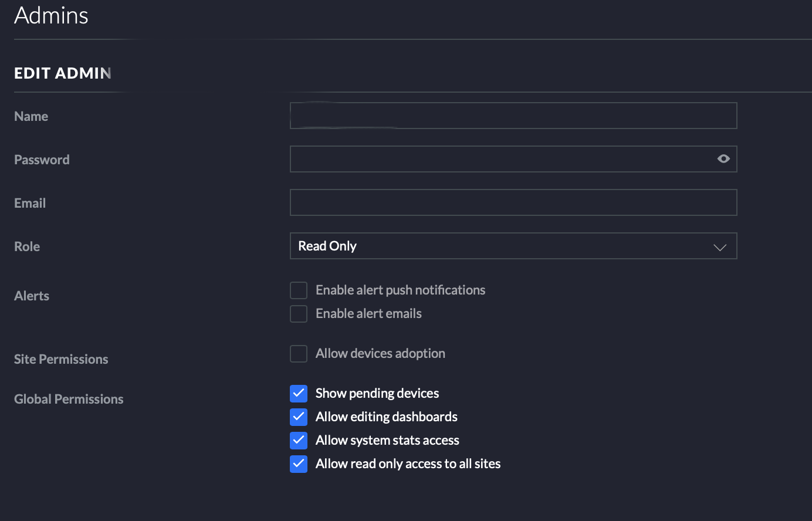This screenshot has height=521, width=812.
Task: Select the Email input field
Action: tap(513, 202)
